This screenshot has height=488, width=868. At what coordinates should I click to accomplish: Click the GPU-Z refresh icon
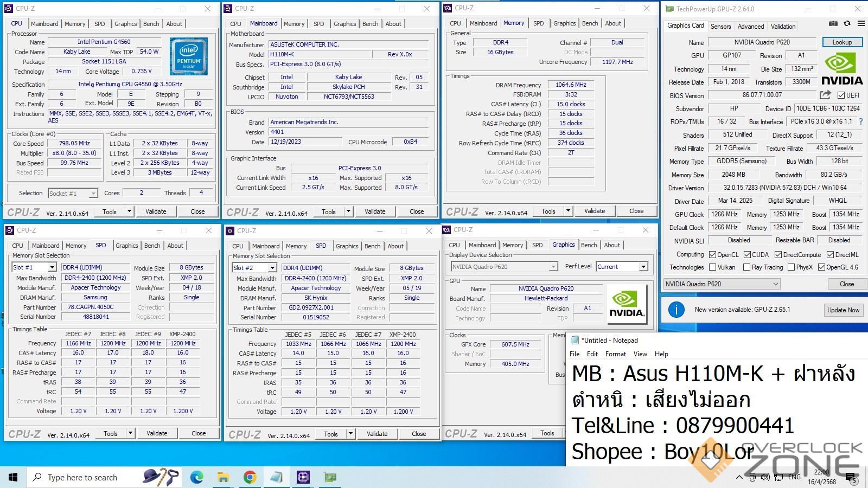(847, 24)
